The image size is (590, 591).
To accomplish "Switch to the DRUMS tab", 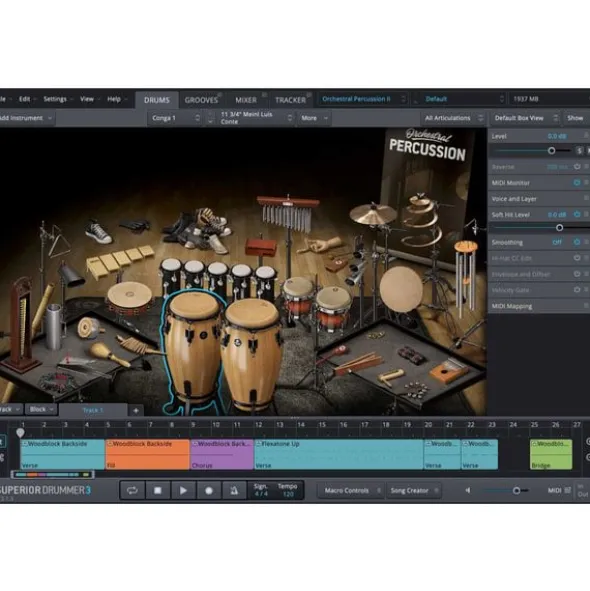I will pyautogui.click(x=156, y=100).
